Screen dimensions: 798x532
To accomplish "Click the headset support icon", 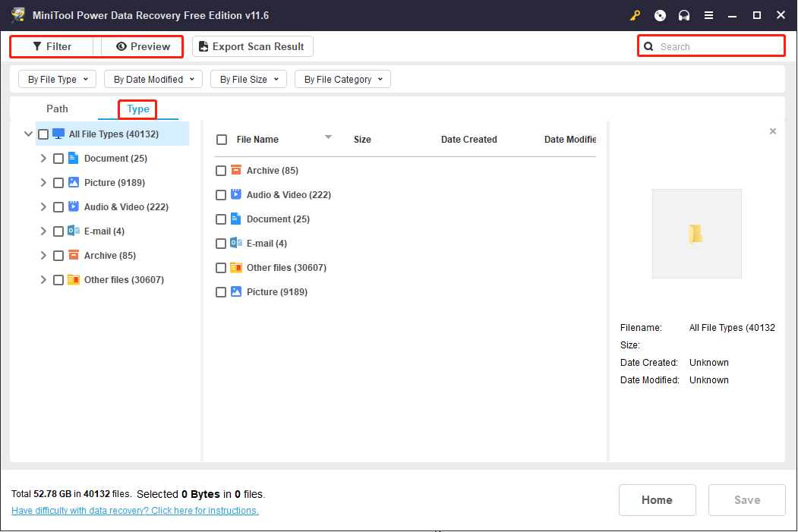I will pos(684,15).
